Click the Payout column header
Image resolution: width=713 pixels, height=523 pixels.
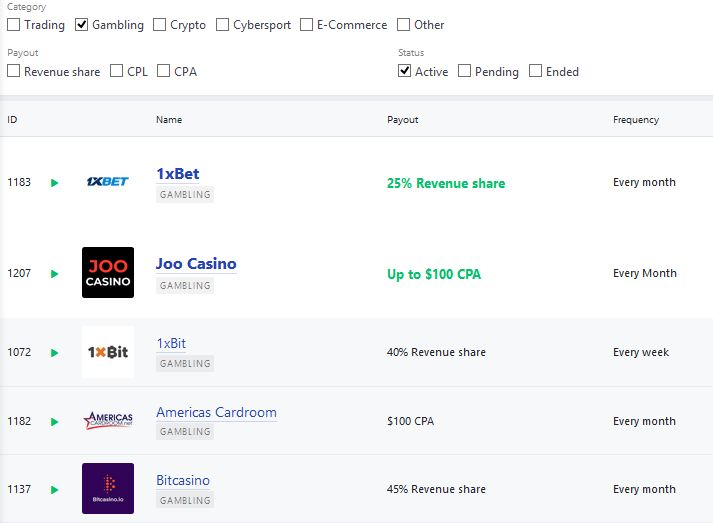402,120
